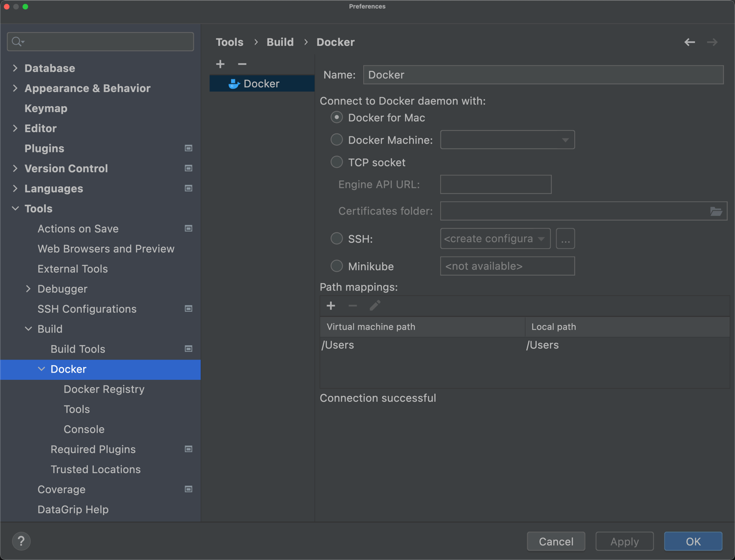Add a new Docker configuration

tap(220, 63)
